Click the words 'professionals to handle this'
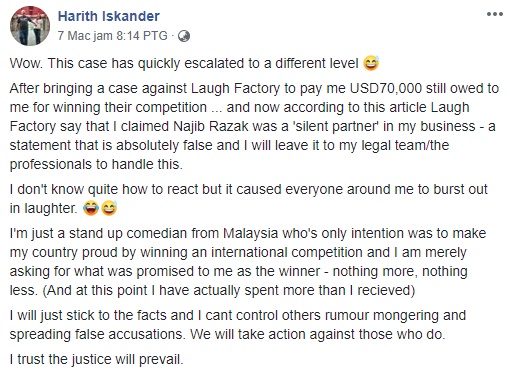This screenshot has width=510, height=378. coord(96,164)
